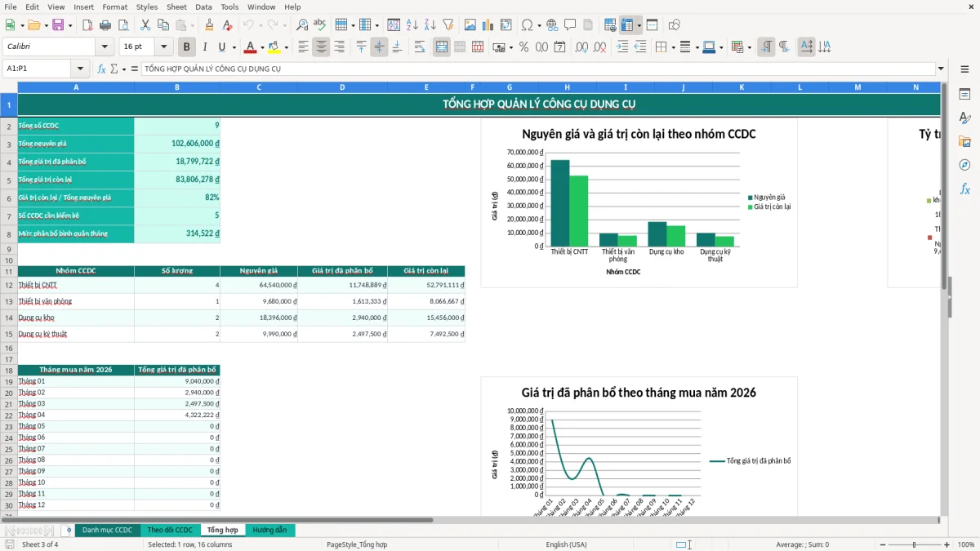Insert a comment
This screenshot has width=980, height=551.
click(x=570, y=25)
